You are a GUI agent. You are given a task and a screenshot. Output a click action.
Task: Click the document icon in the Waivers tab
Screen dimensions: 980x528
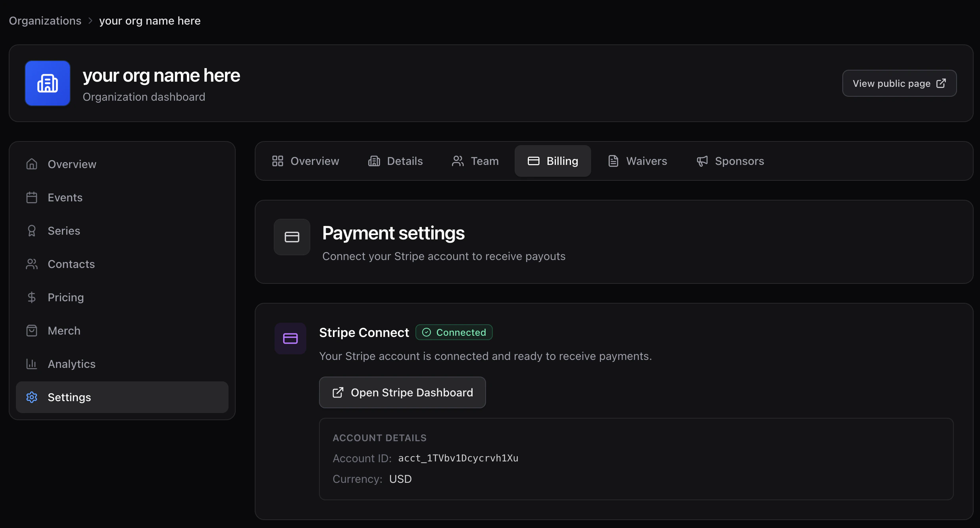pos(613,161)
